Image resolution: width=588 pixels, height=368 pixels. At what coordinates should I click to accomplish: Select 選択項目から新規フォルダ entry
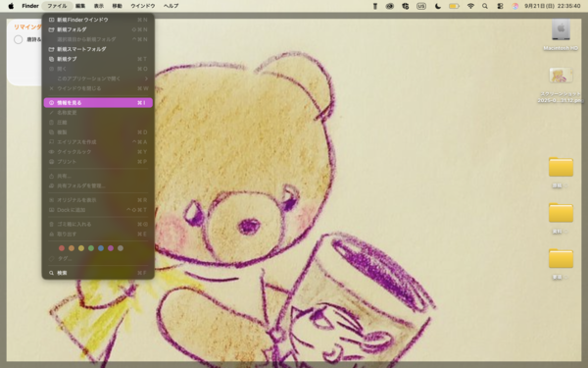point(98,39)
